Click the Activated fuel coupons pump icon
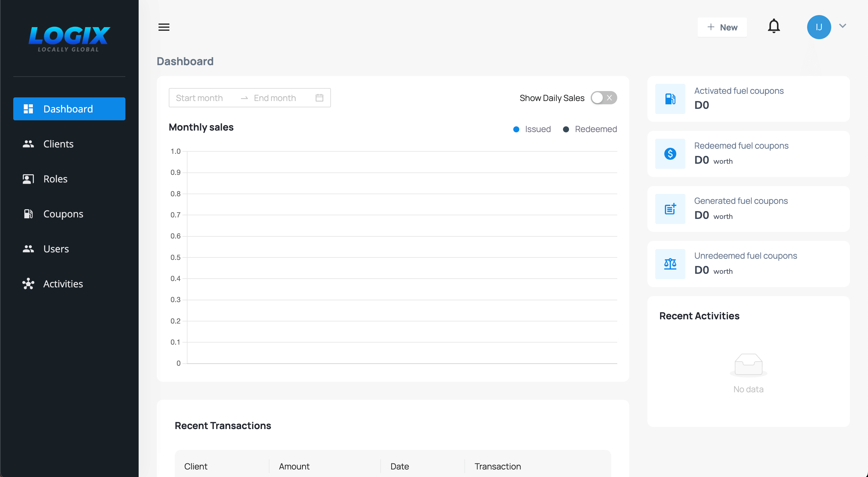Screen dimensions: 868x477 pos(670,99)
